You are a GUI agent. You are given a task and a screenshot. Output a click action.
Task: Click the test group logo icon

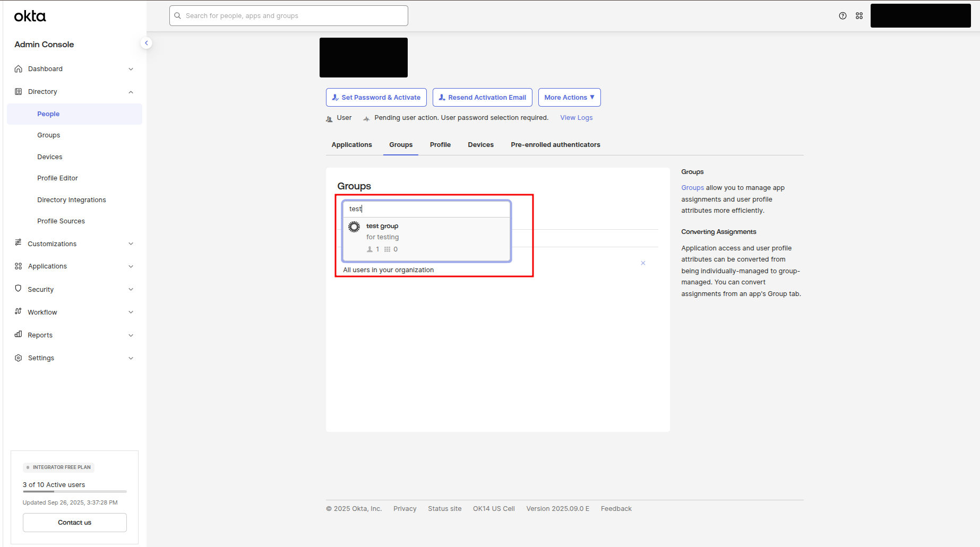coord(354,227)
